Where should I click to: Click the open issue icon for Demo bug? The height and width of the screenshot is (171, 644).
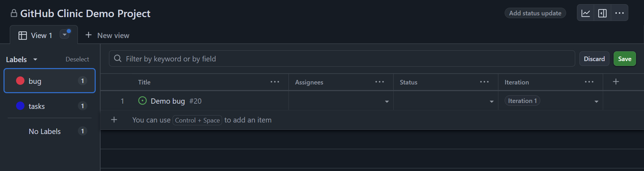142,101
